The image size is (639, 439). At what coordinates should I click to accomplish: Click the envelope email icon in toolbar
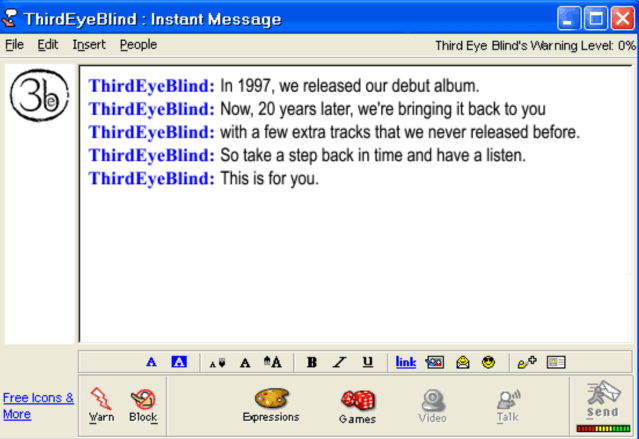pyautogui.click(x=463, y=362)
